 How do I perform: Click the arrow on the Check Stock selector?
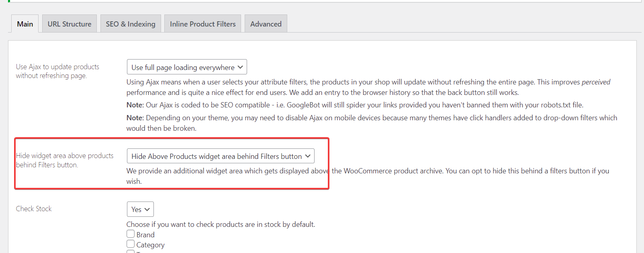147,209
